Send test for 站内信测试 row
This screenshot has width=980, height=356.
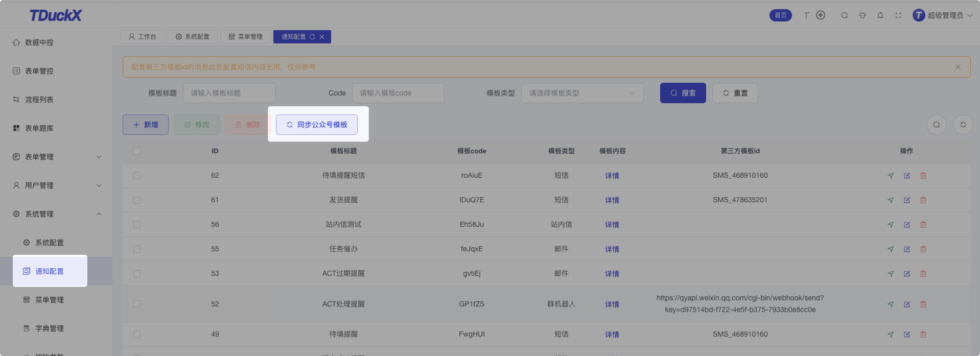[x=891, y=225]
